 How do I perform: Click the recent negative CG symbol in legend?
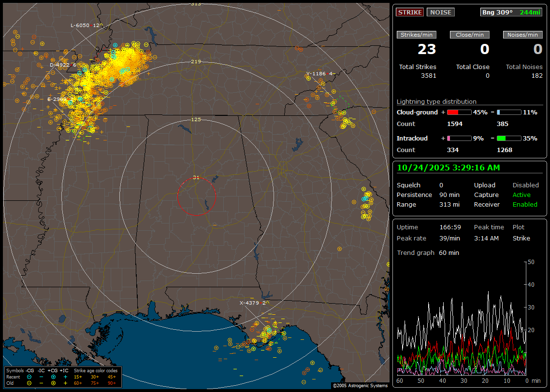point(29,377)
